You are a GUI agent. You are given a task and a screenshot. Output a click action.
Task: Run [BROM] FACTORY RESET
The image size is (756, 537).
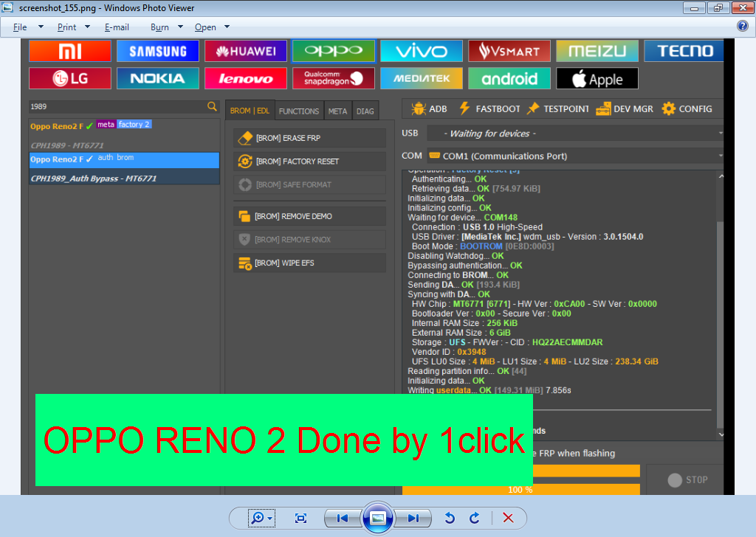tap(309, 162)
